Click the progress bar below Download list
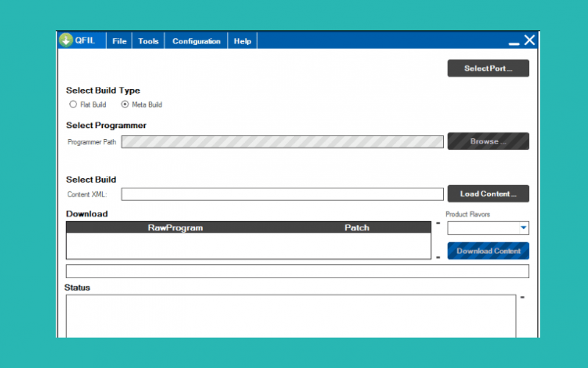 (x=298, y=271)
